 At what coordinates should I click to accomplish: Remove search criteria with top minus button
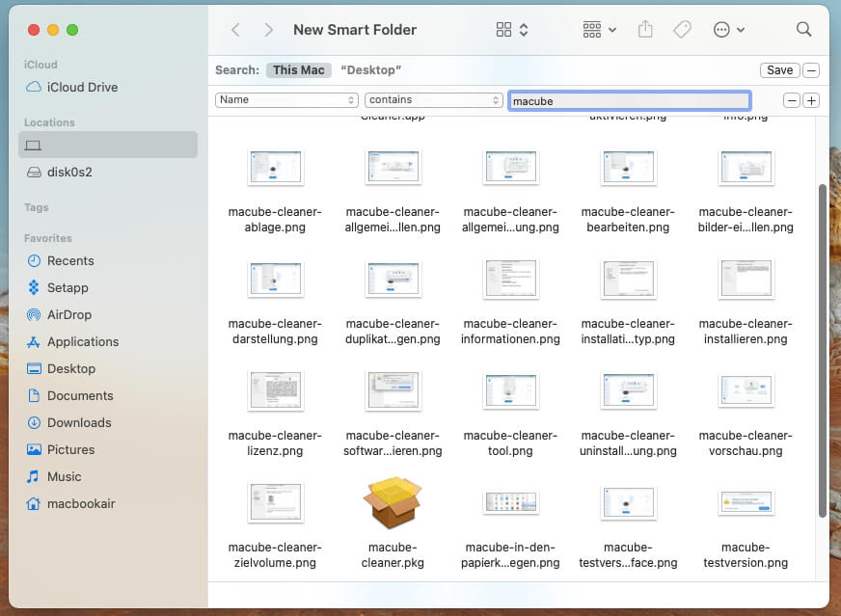(x=811, y=70)
